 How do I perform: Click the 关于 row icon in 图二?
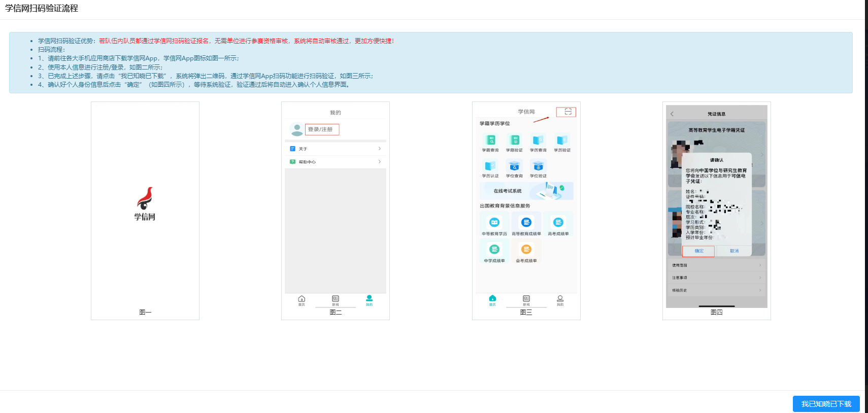point(292,149)
